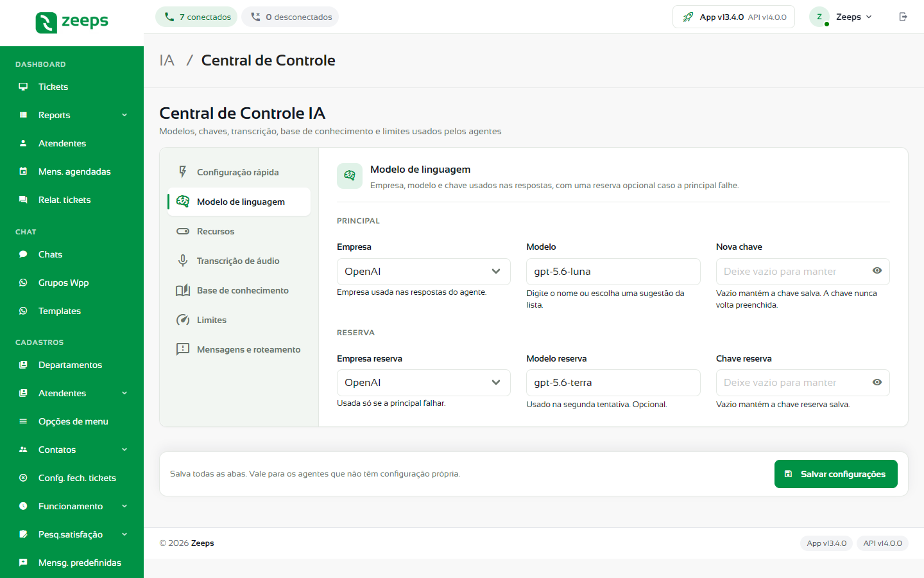This screenshot has height=578, width=924.
Task: Click the Zeeps user avatar with the green dot
Action: (x=819, y=17)
